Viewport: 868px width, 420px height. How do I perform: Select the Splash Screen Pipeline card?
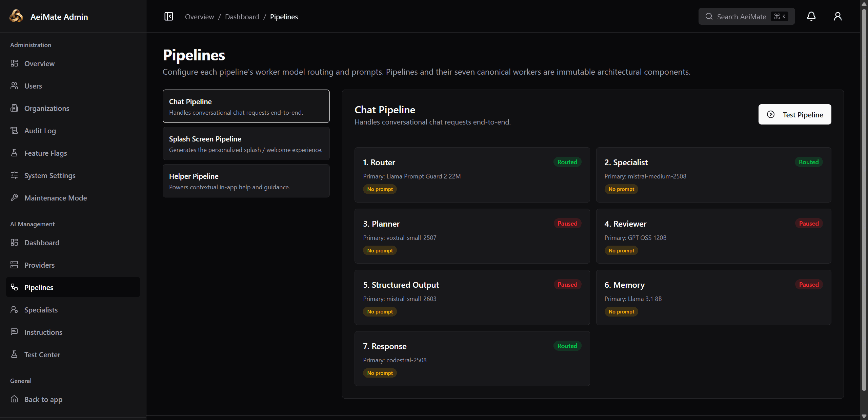click(x=246, y=144)
